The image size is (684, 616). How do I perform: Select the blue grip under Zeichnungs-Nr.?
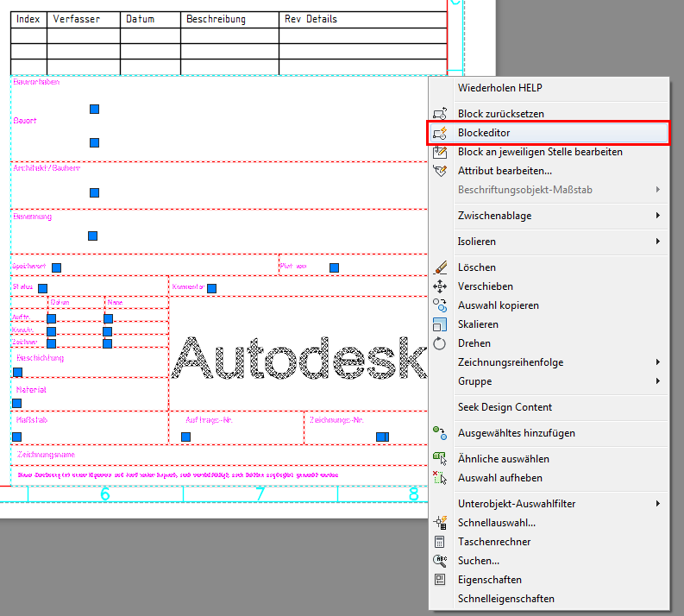[x=383, y=437]
